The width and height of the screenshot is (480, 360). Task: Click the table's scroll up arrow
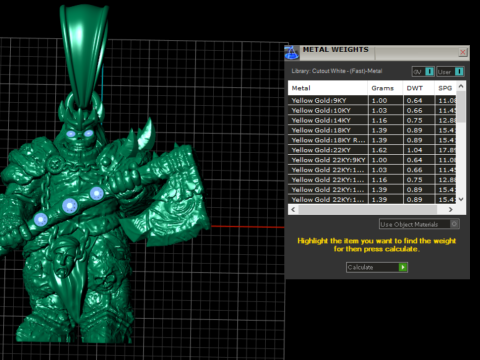461,86
